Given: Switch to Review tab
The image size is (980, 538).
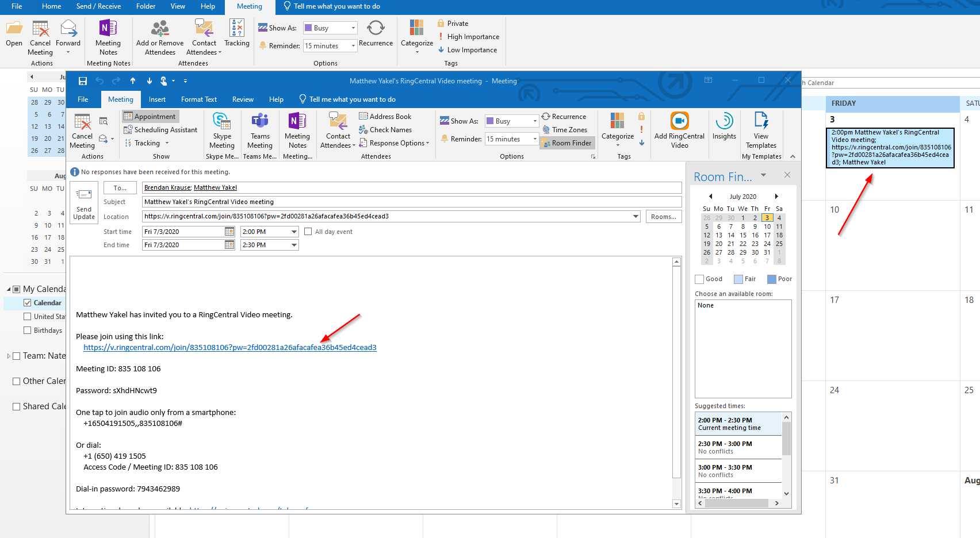Looking at the screenshot, I should tap(243, 99).
